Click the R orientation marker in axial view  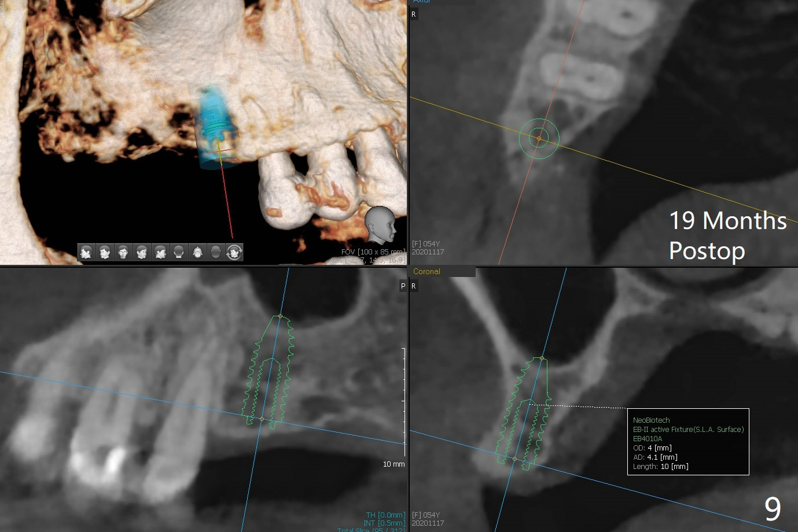click(414, 14)
